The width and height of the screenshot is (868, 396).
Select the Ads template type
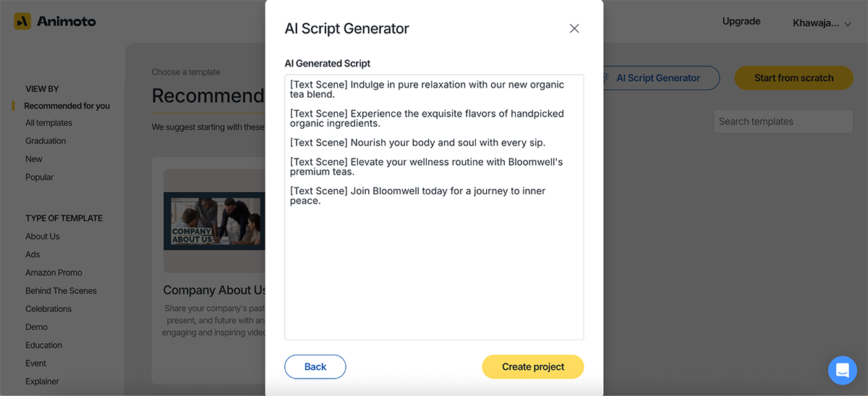point(33,255)
